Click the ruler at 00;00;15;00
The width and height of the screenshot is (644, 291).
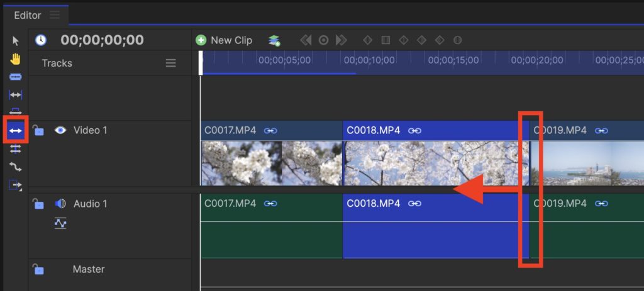pyautogui.click(x=453, y=60)
